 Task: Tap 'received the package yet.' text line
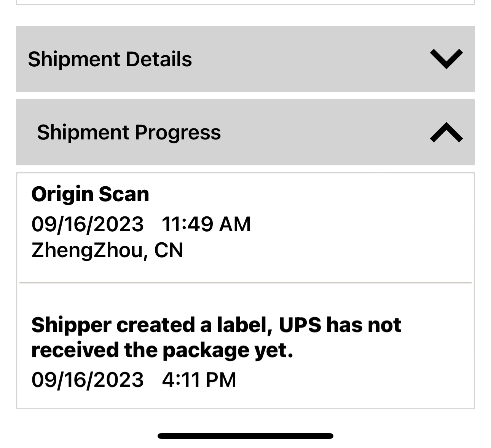162,350
